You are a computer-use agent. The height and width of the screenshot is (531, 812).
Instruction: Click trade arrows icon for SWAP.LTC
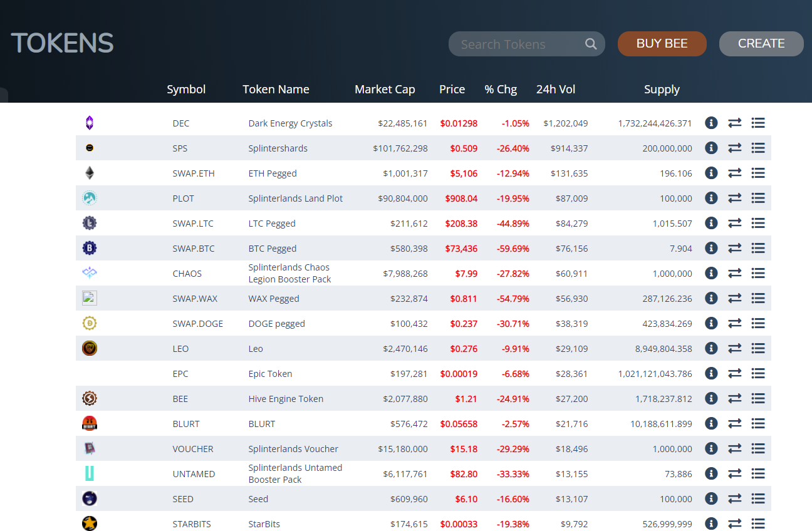click(735, 223)
